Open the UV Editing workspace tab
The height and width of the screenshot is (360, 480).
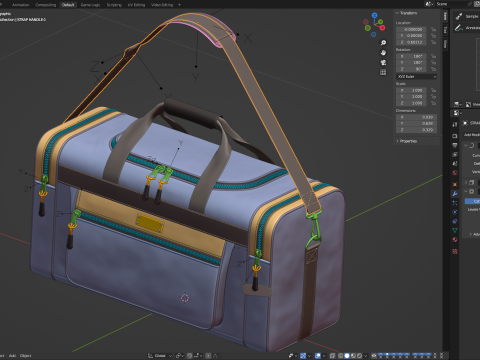[136, 5]
